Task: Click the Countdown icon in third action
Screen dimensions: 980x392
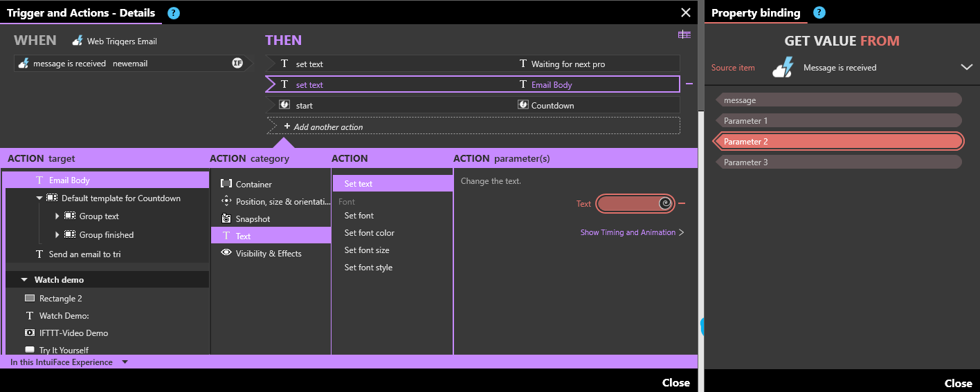Action: 523,105
